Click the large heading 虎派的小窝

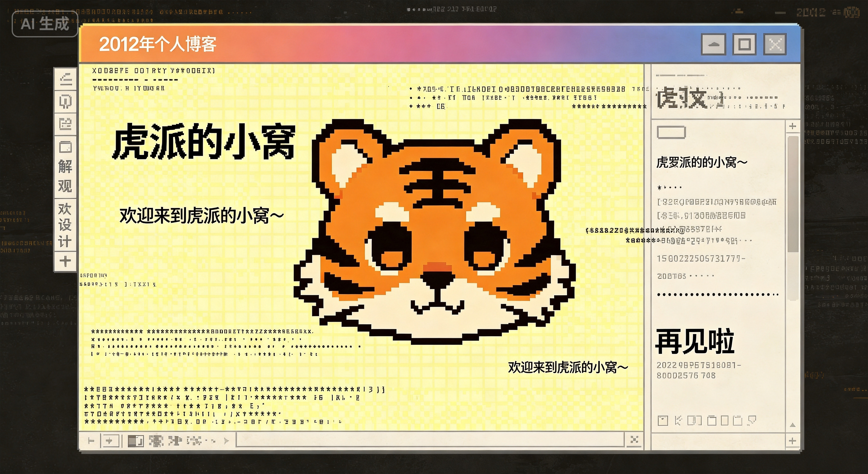click(204, 141)
